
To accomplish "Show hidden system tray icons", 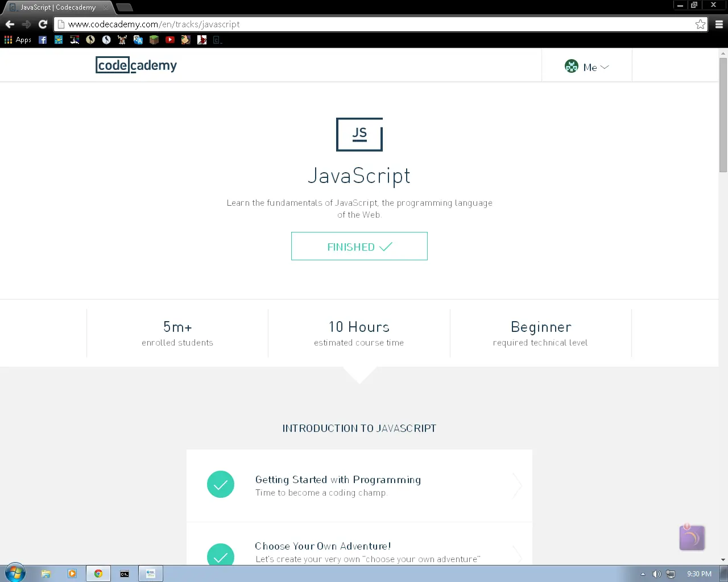I will coord(643,574).
